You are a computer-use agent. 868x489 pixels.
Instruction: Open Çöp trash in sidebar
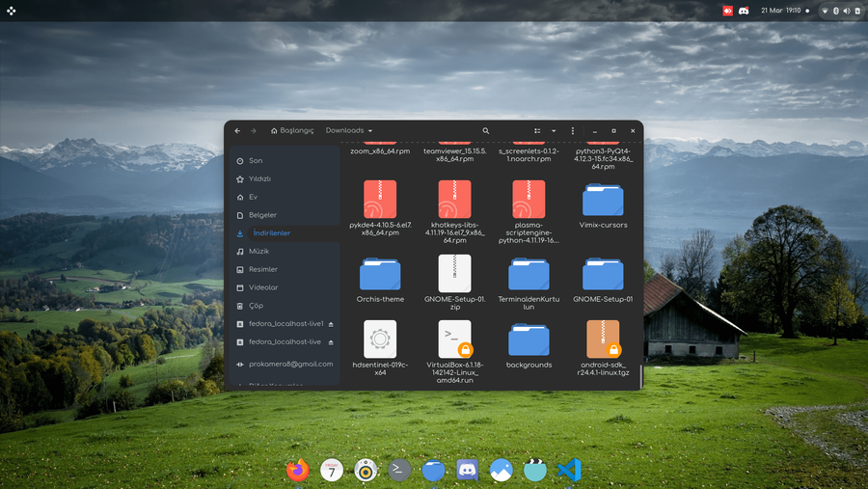(x=285, y=306)
